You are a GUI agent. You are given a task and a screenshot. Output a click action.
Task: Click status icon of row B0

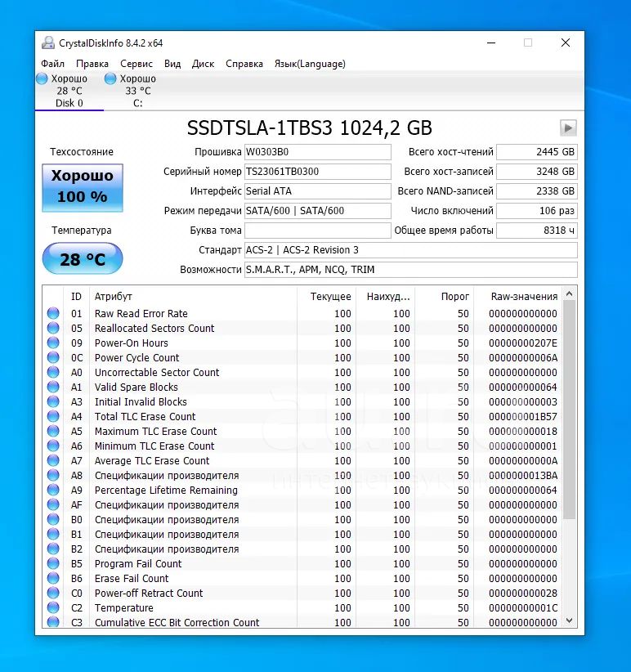tap(53, 519)
